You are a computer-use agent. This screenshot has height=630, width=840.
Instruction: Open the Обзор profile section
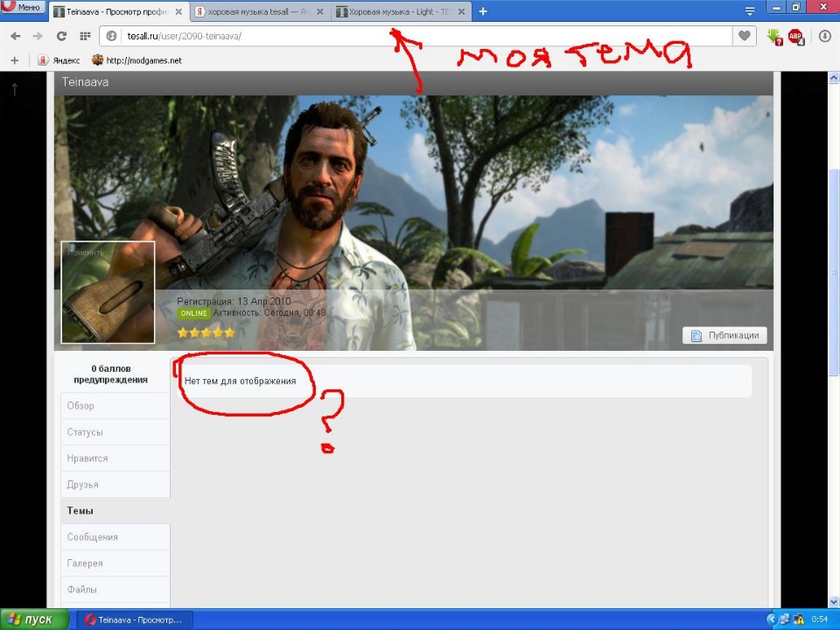click(x=115, y=405)
